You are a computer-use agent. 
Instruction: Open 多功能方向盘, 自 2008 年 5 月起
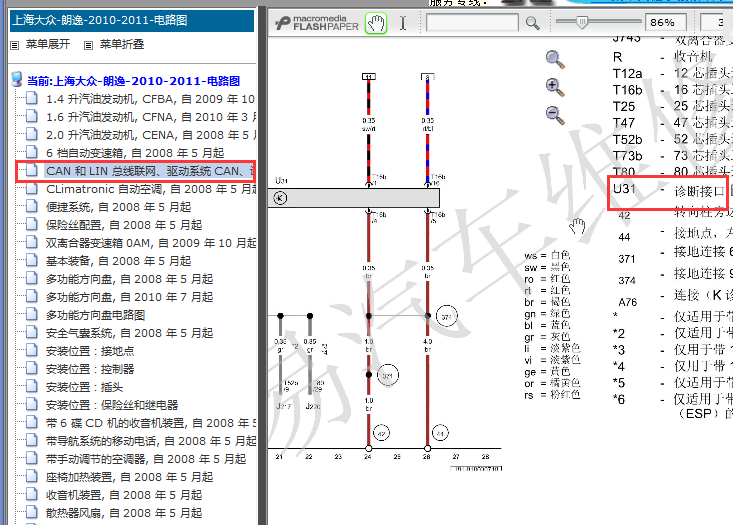129,279
